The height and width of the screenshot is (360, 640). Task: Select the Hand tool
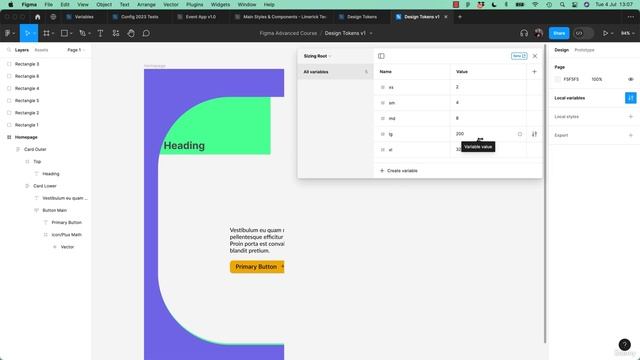click(131, 33)
